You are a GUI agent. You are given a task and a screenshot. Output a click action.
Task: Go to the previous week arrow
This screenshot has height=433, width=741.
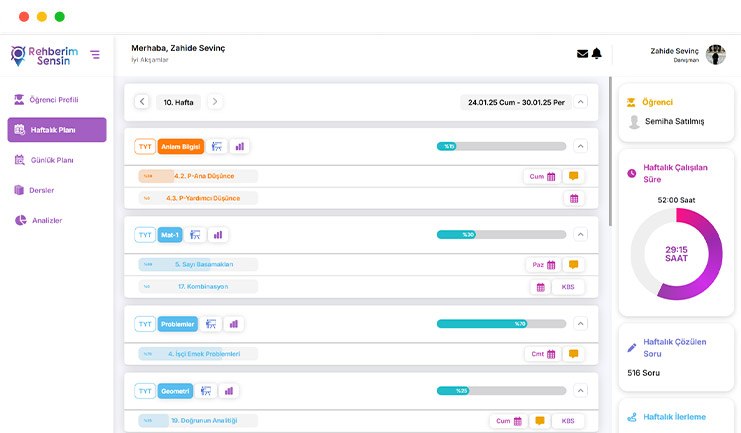point(142,101)
